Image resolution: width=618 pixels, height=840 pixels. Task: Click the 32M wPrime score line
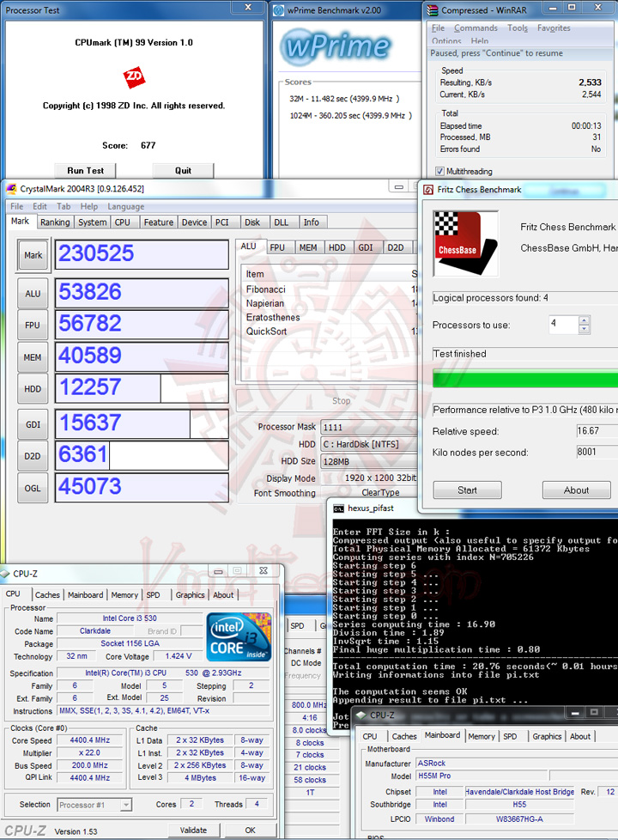tap(344, 99)
